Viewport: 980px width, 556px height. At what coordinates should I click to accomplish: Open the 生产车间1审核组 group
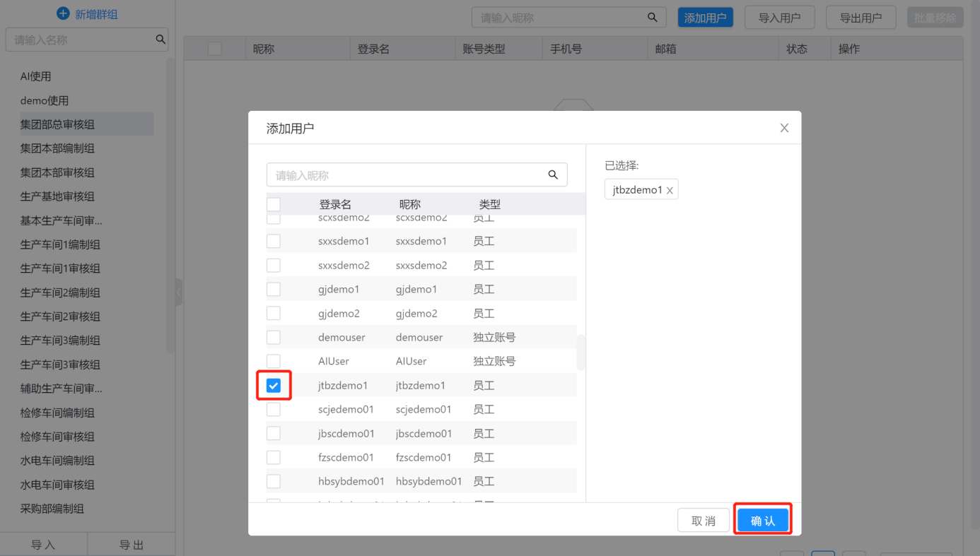(60, 268)
